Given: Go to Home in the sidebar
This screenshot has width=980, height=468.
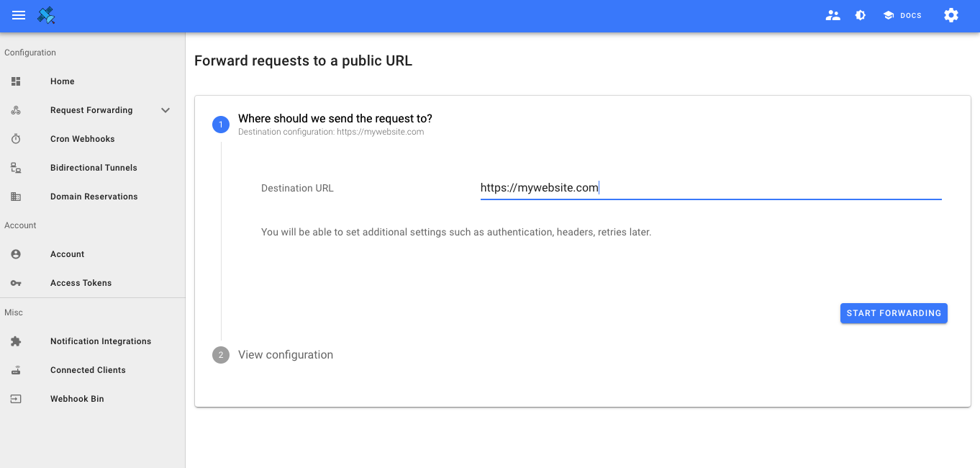Looking at the screenshot, I should point(16,81).
